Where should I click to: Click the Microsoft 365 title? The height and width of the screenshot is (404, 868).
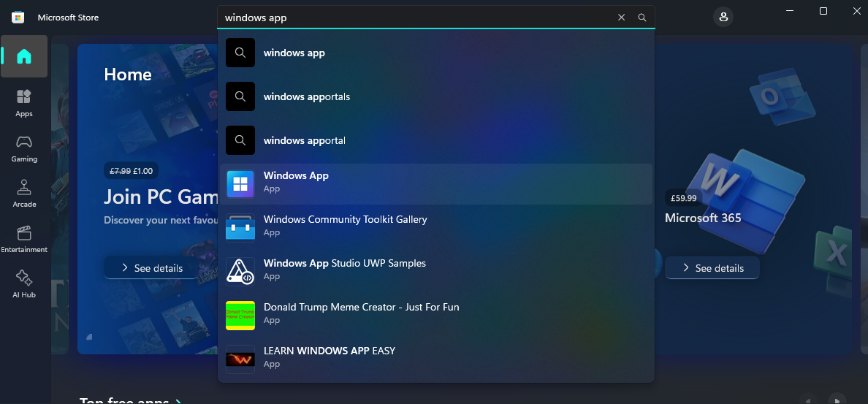tap(702, 218)
